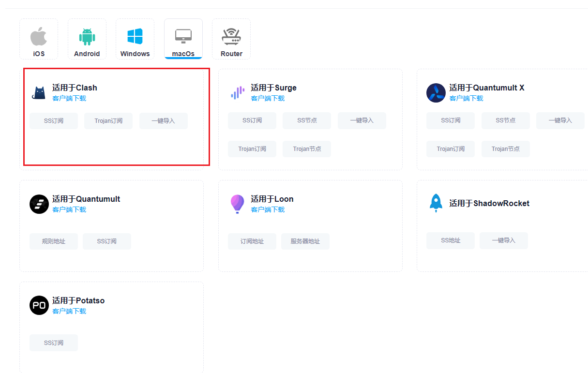Select the Android platform tab
The height and width of the screenshot is (373, 588).
pyautogui.click(x=87, y=39)
